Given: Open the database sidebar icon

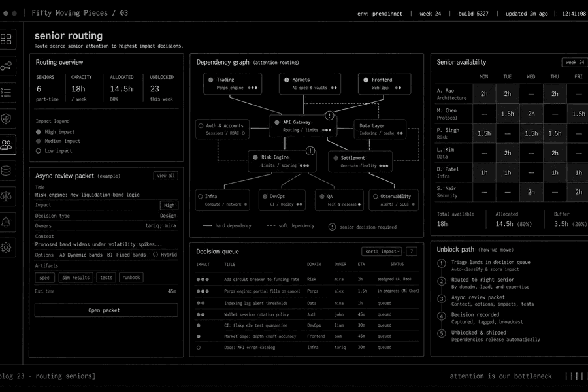Looking at the screenshot, I should tap(7, 171).
